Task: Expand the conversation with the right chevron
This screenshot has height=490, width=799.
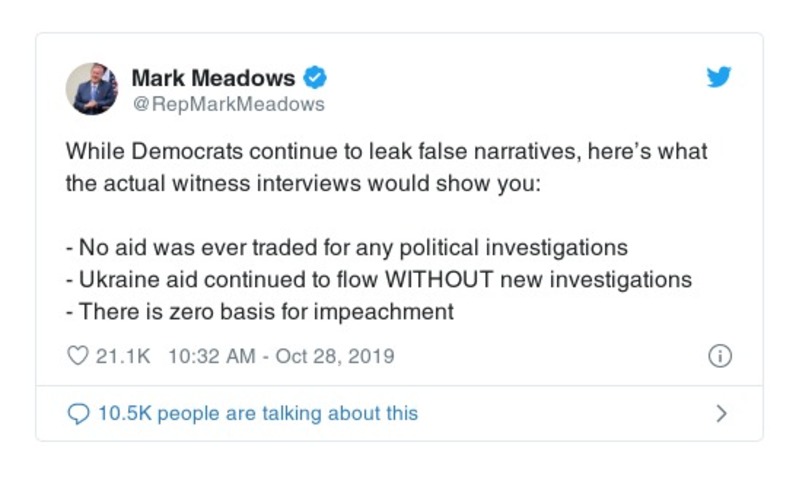Action: pyautogui.click(x=722, y=413)
